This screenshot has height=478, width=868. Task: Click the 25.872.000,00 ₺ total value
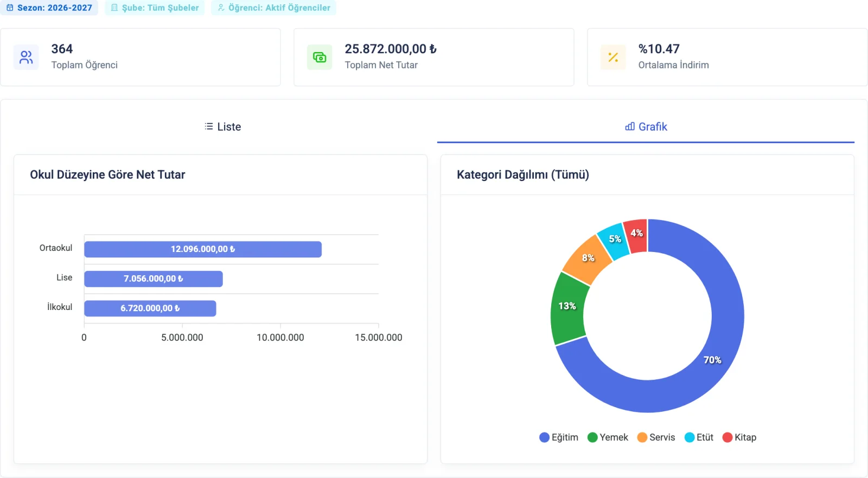click(391, 49)
